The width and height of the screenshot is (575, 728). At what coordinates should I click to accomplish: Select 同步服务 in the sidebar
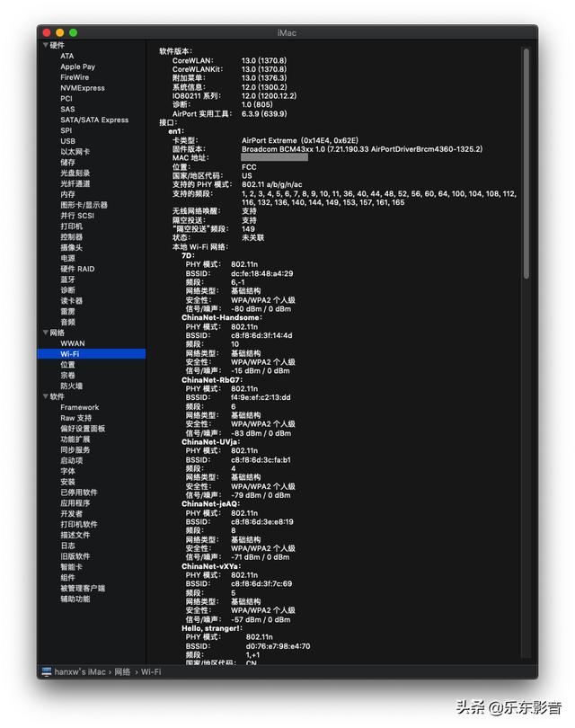75,450
